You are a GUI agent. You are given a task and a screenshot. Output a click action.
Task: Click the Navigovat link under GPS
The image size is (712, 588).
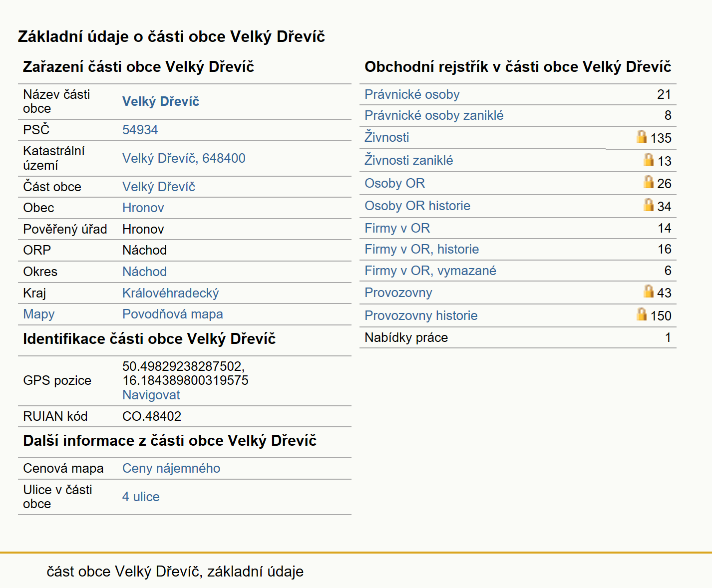(151, 395)
